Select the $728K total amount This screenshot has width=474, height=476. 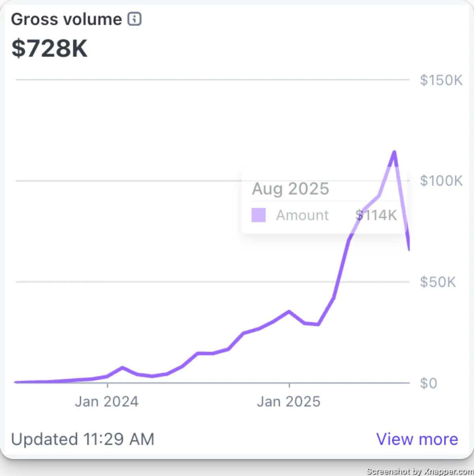49,48
